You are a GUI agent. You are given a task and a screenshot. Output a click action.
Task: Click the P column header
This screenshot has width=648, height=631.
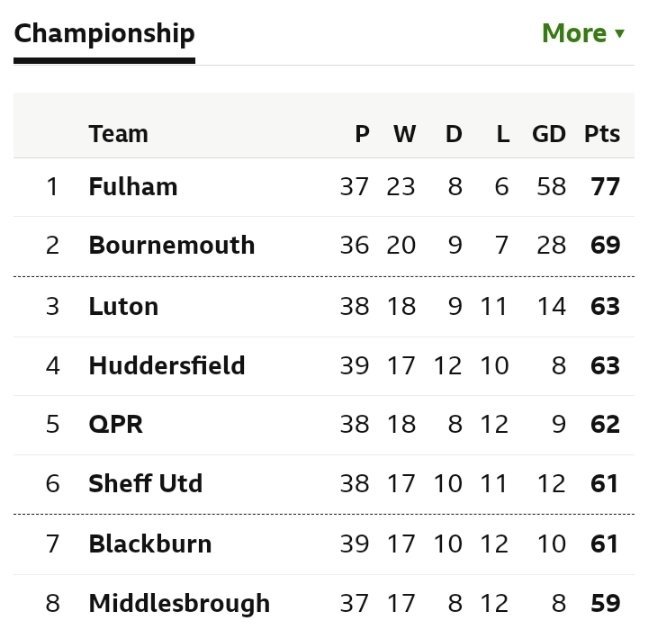click(362, 134)
